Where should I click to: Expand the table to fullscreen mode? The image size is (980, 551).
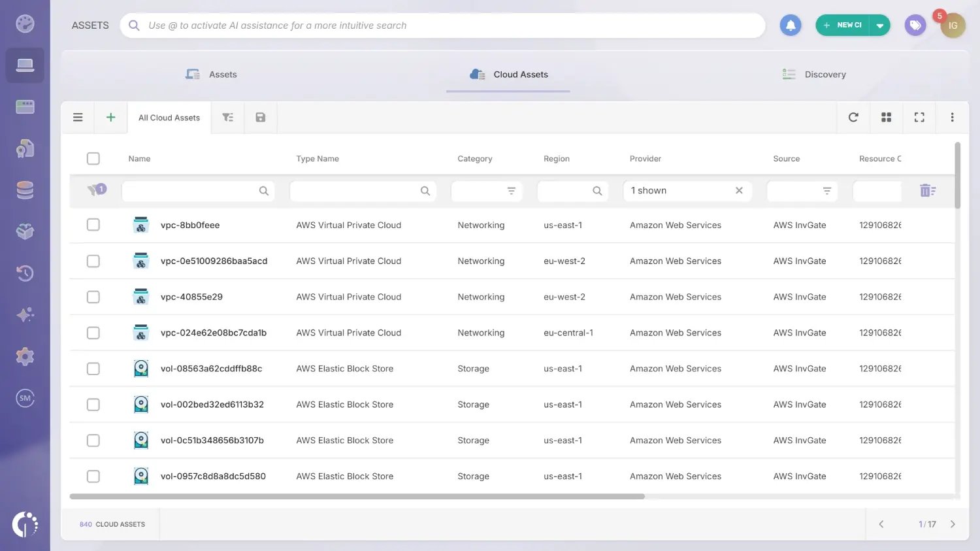click(x=919, y=117)
